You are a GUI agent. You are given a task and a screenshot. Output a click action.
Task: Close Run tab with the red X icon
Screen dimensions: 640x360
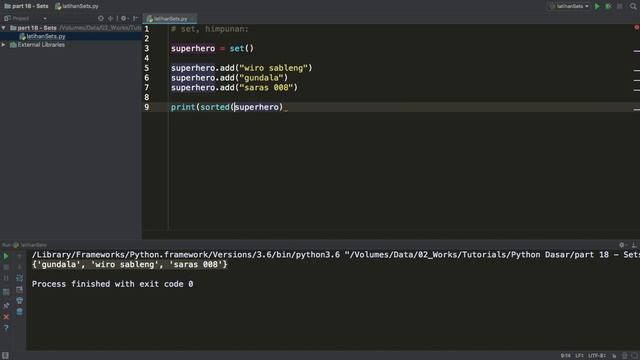(6, 317)
